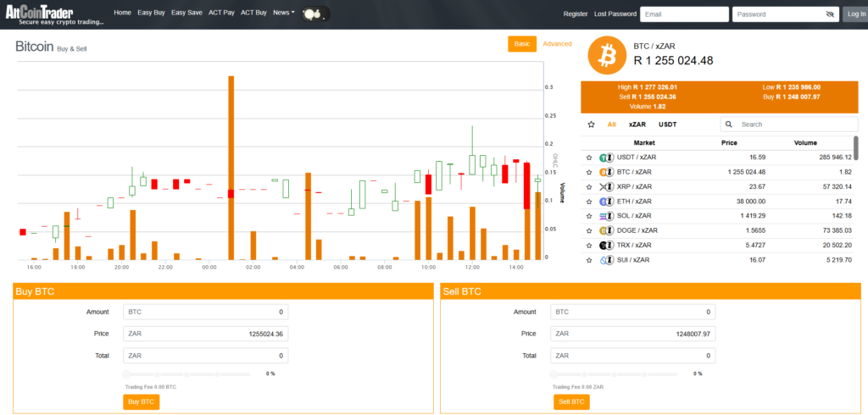Screen dimensions: 868x415
Task: Click the Buy BTC Total field
Action: (x=205, y=355)
